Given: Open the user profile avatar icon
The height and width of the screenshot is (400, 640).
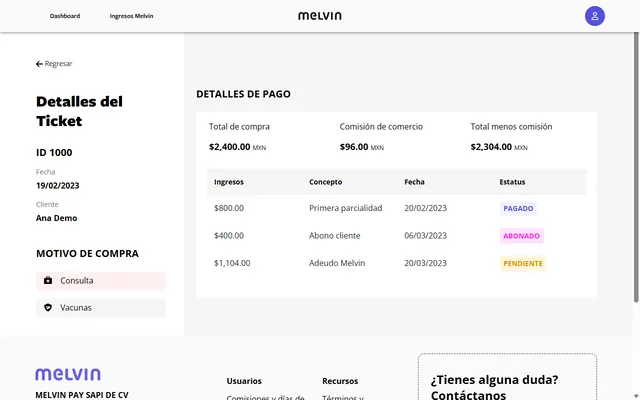Looking at the screenshot, I should click(x=595, y=16).
